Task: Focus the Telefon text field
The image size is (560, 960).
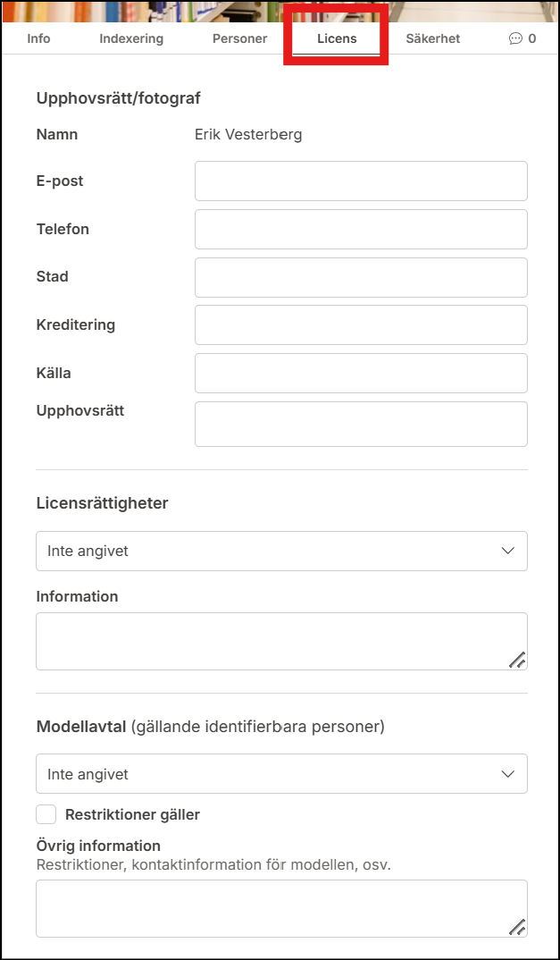Action: (x=361, y=230)
